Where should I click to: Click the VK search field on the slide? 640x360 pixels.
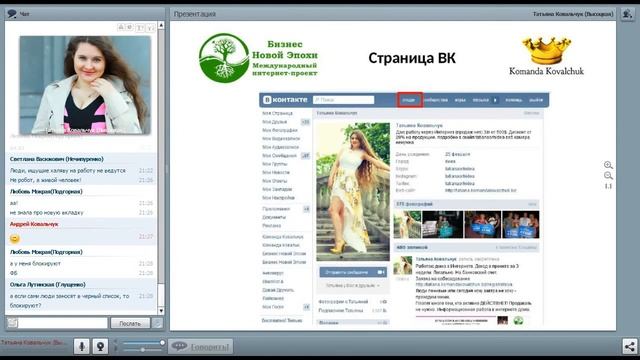click(x=343, y=100)
